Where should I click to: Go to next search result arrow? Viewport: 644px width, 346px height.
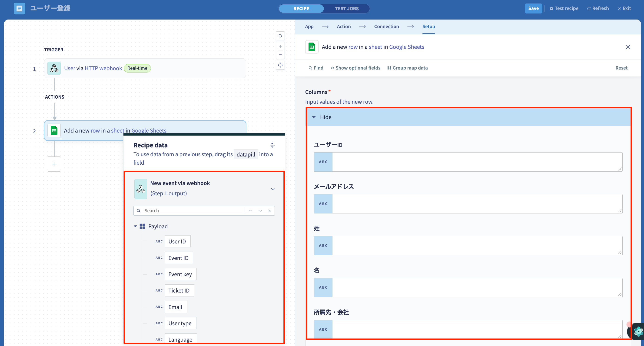click(x=260, y=211)
